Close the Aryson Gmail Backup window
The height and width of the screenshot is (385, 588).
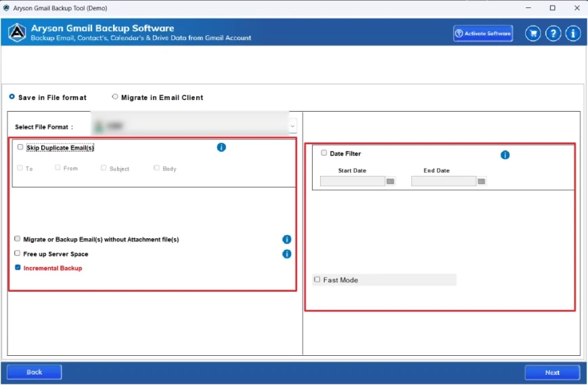pos(577,8)
